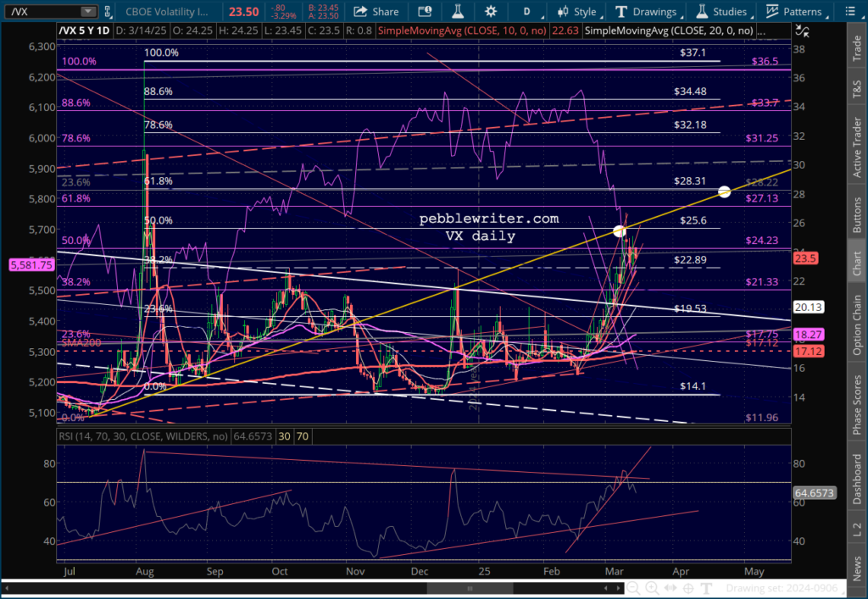Open chart settings gear icon
Image resolution: width=868 pixels, height=599 pixels.
[x=491, y=12]
